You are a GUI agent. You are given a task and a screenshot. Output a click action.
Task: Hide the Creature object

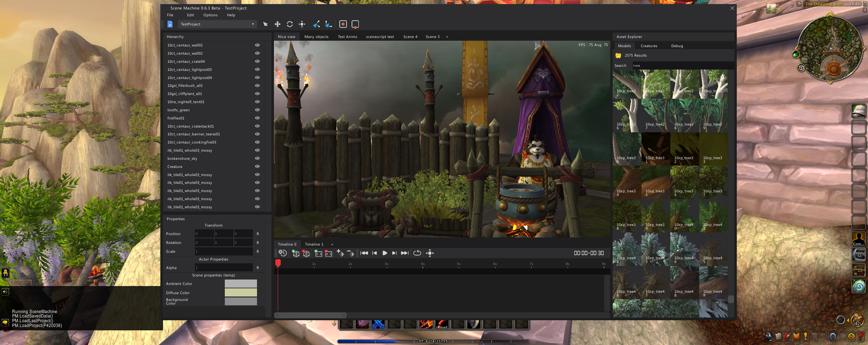coord(257,167)
